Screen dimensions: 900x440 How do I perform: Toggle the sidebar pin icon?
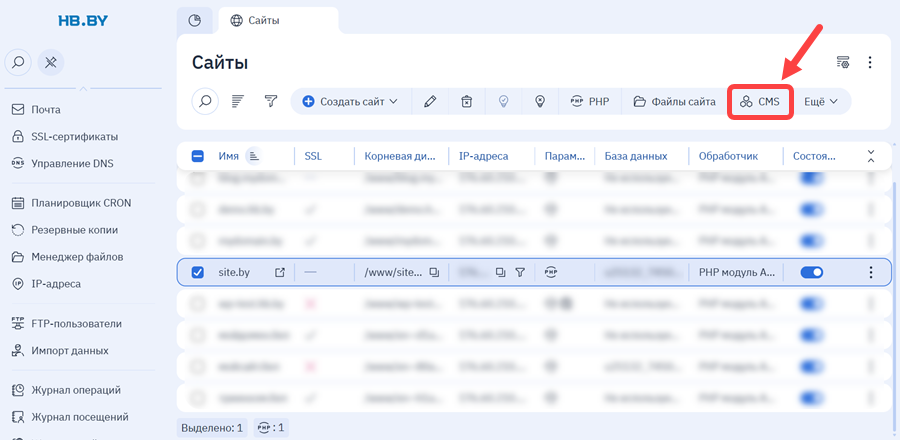pos(51,62)
